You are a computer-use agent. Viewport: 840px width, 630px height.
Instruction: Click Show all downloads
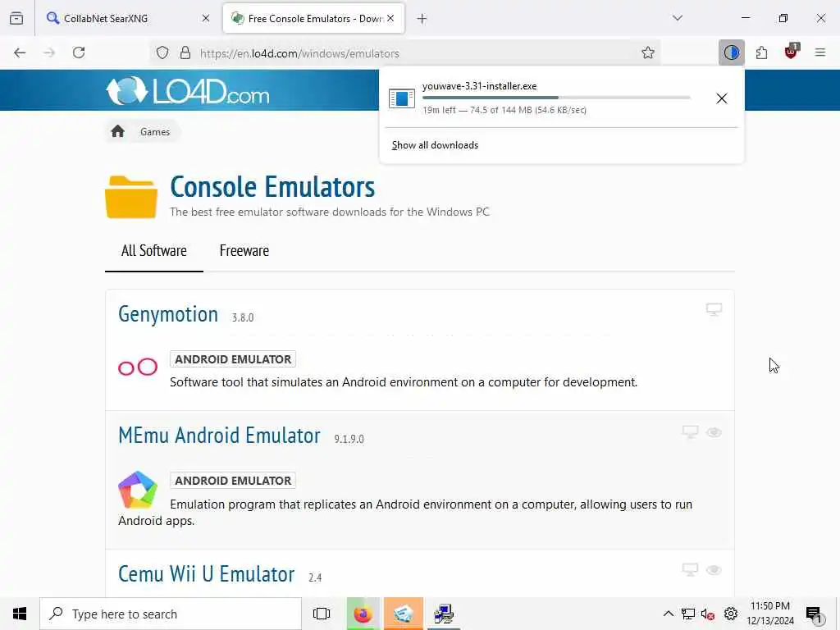point(435,145)
